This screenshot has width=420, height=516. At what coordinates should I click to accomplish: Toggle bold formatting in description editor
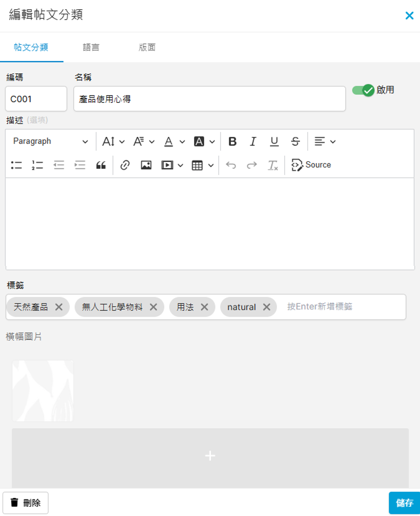tap(232, 142)
